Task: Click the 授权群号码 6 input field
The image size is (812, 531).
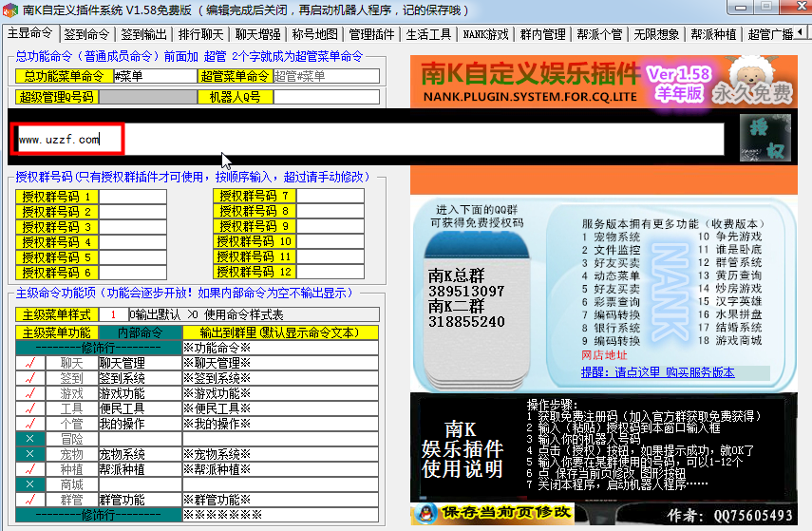Action: point(133,272)
